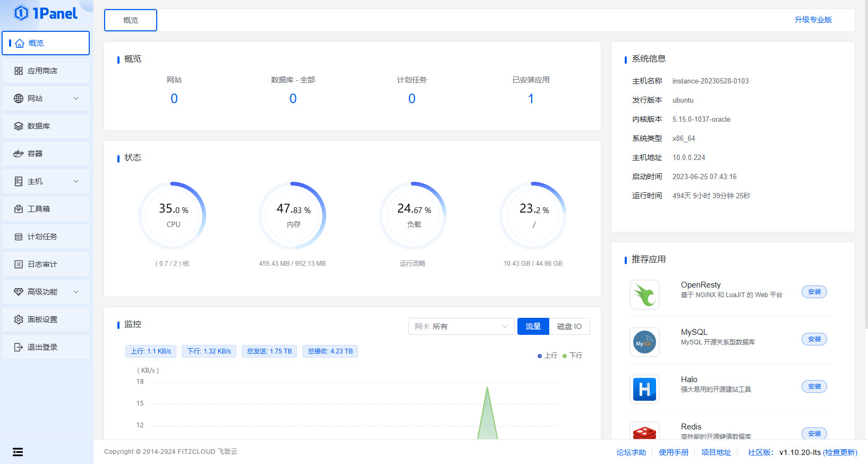
Task: Click the 高级功能 diamond icon
Action: pos(19,292)
